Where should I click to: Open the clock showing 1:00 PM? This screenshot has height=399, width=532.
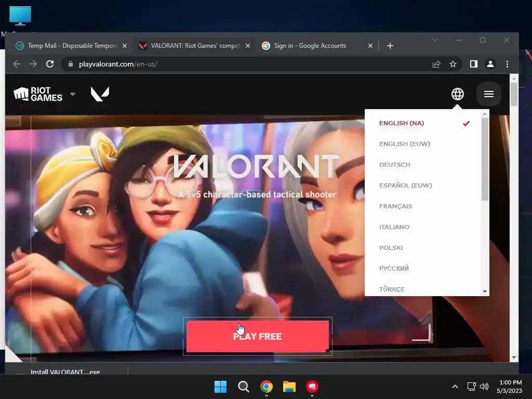click(510, 387)
